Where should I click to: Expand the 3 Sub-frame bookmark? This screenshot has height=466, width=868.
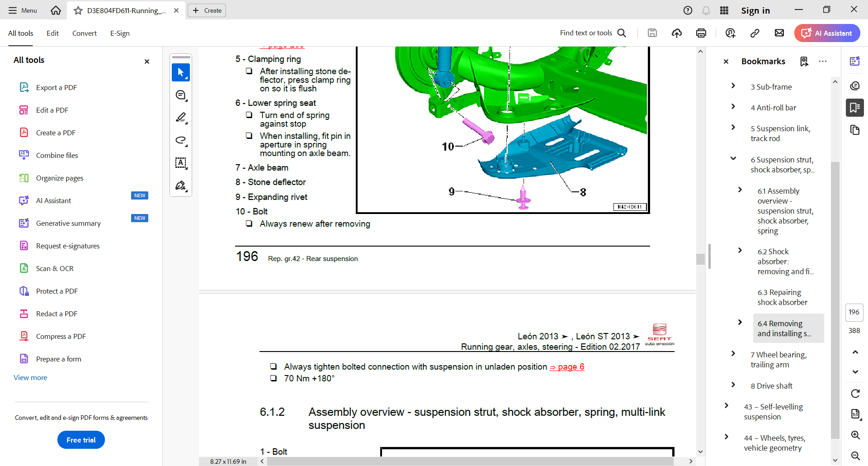tap(733, 86)
